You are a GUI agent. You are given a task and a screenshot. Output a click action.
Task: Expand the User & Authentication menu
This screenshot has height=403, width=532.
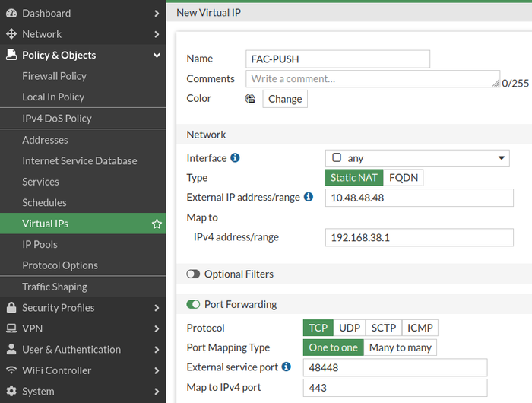(157, 350)
